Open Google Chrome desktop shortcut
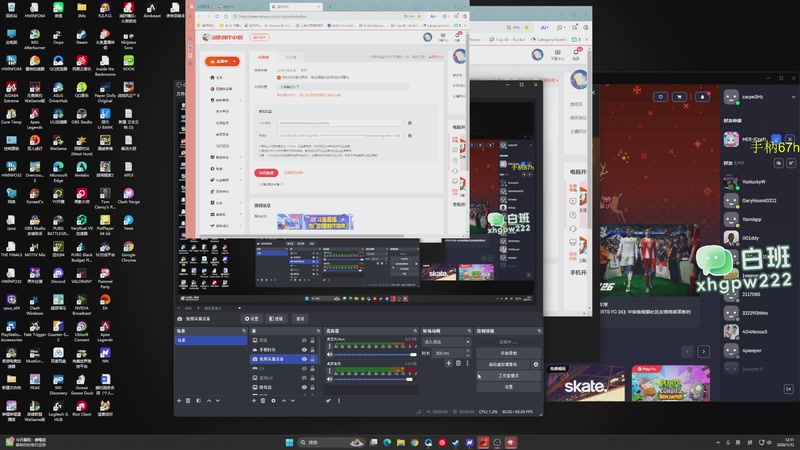Screen dimensions: 800x450 tap(129, 251)
